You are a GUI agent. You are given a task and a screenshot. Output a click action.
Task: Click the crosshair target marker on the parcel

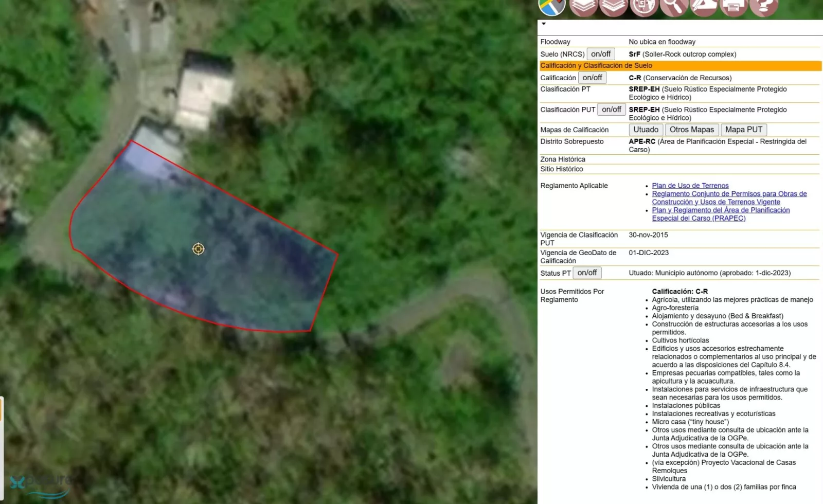tap(198, 249)
